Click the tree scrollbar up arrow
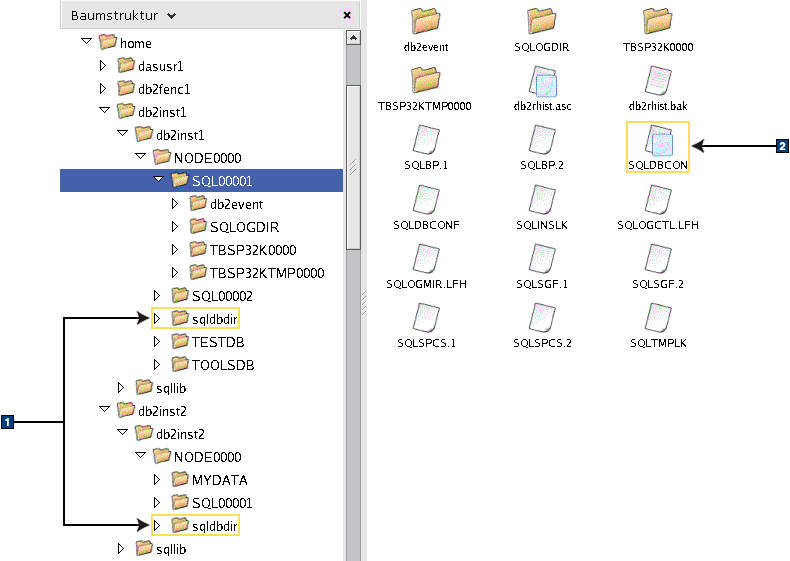 (353, 38)
